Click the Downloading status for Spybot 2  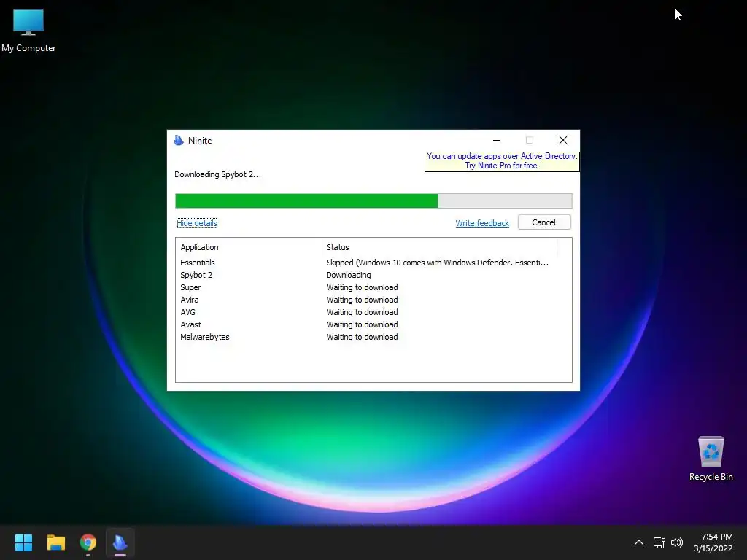(348, 275)
